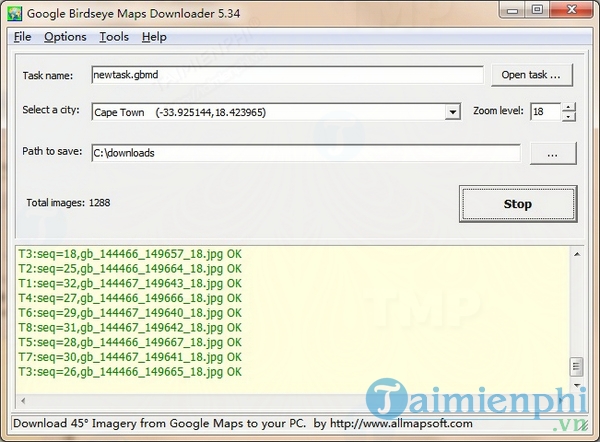Select log line T2:seq=25 gb_144466_149664

coord(130,269)
